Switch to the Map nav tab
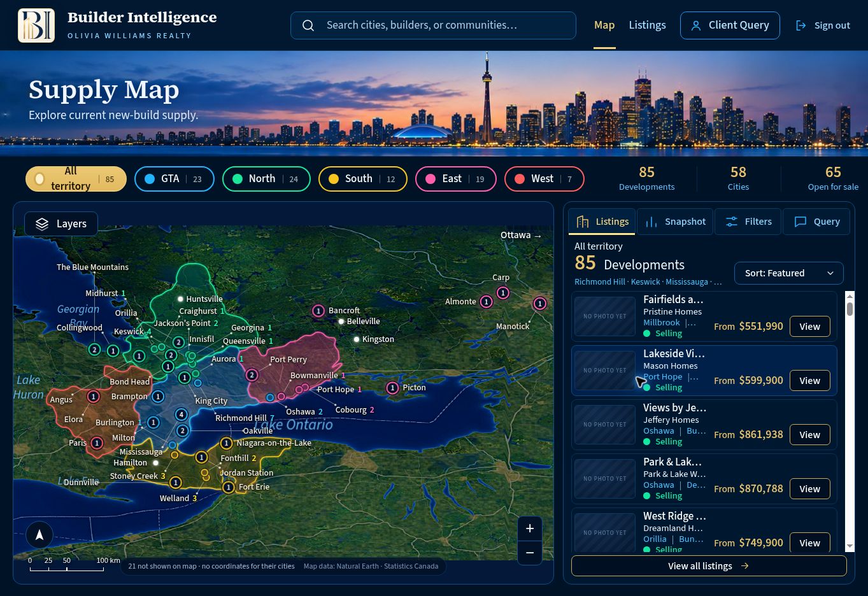Screen dimensions: 868x596 coord(604,25)
